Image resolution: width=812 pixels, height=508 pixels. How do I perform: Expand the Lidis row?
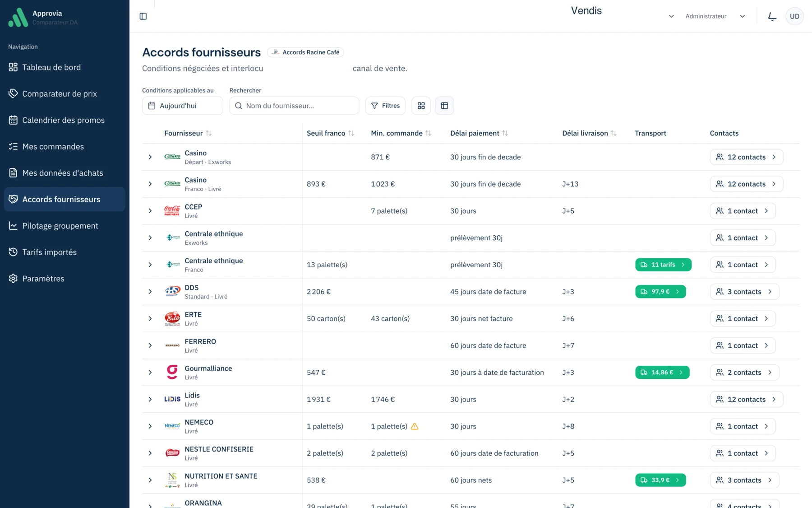pos(150,399)
